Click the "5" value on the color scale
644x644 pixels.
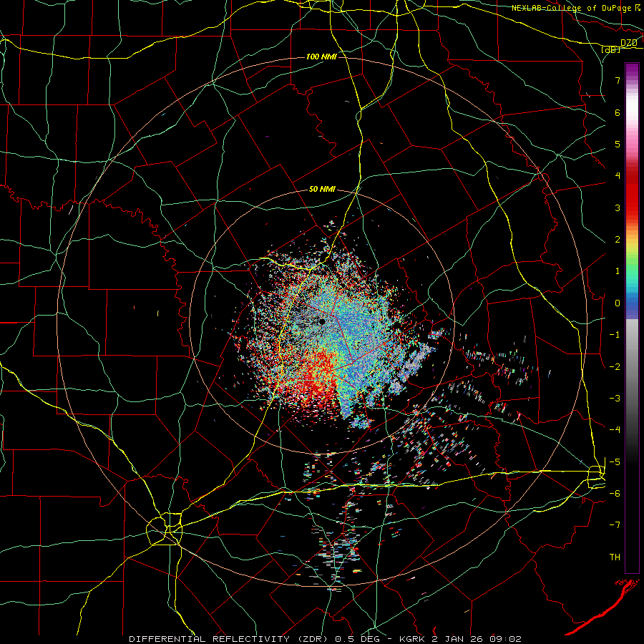tap(618, 144)
